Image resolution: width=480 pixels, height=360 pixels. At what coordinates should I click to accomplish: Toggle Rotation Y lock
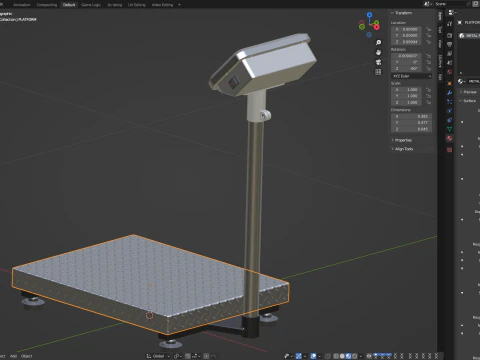tap(428, 62)
